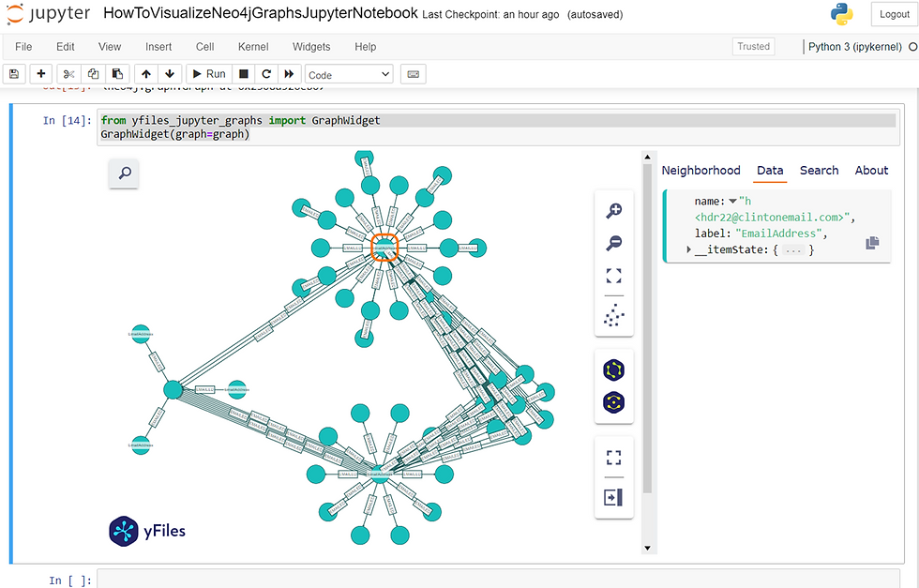Open the Insert menu
This screenshot has height=588, width=919.
click(x=158, y=47)
